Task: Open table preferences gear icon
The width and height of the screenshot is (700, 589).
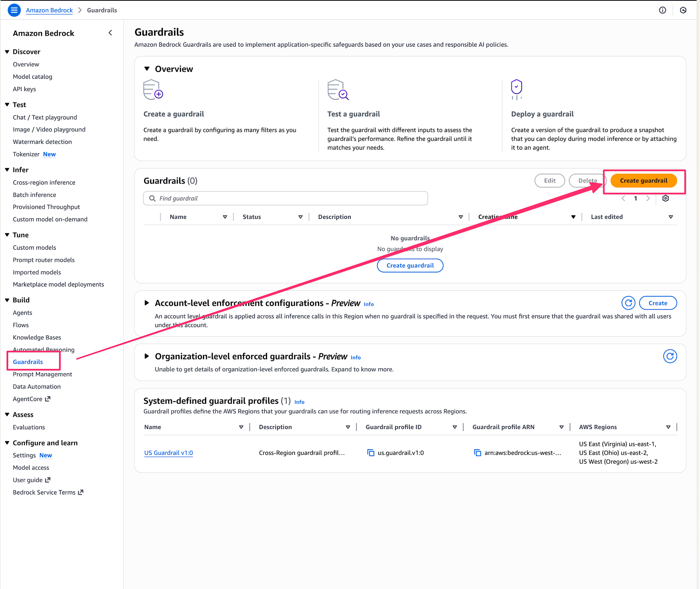Action: (x=665, y=199)
